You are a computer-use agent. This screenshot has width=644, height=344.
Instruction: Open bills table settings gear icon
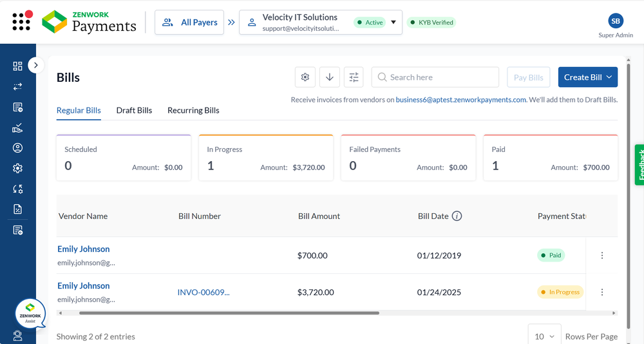305,77
